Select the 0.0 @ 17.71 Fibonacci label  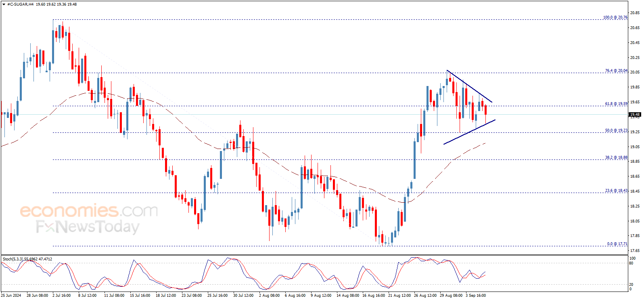617,244
